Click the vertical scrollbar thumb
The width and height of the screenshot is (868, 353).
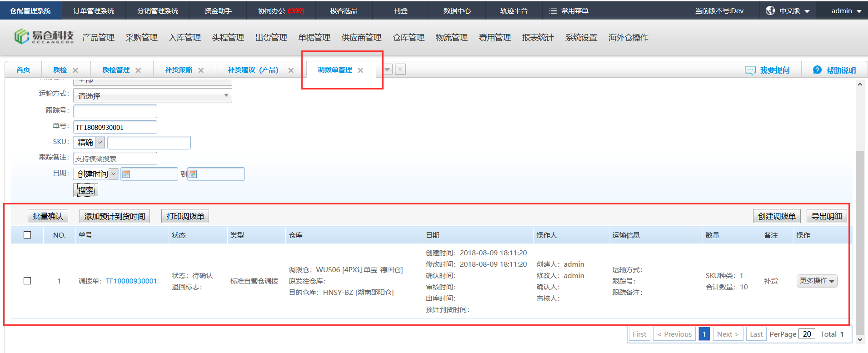859,241
